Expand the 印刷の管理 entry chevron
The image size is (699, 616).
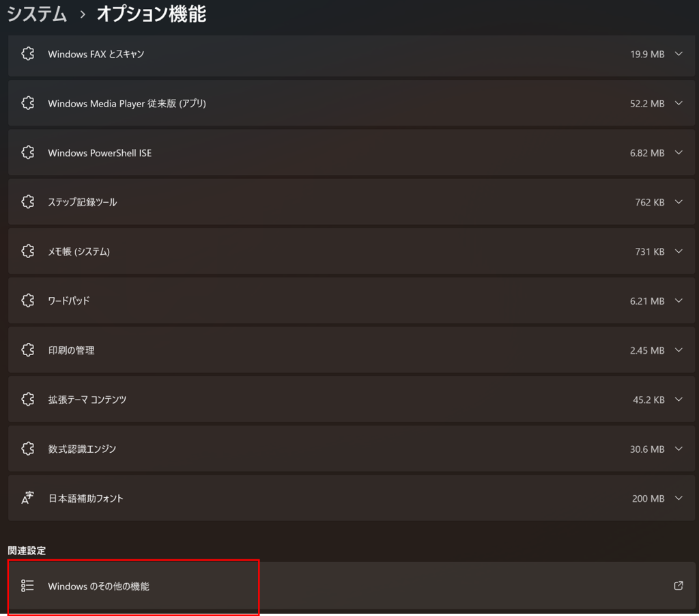point(678,350)
